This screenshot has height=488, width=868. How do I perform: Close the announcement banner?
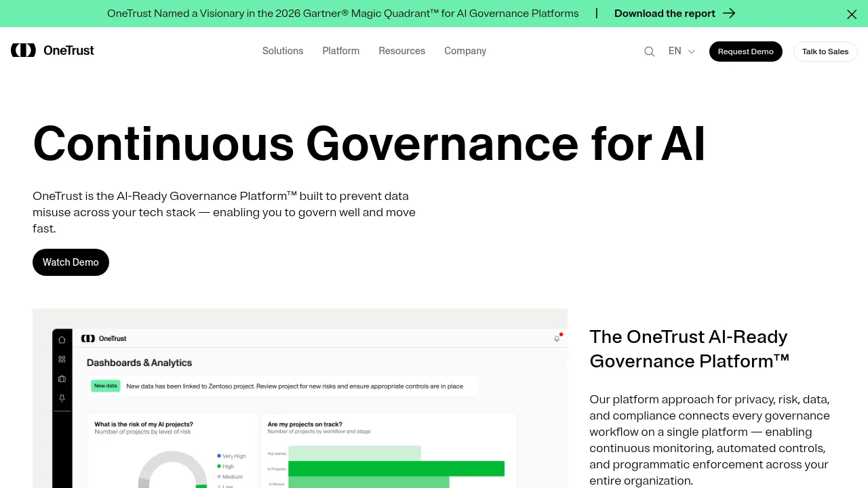point(852,14)
